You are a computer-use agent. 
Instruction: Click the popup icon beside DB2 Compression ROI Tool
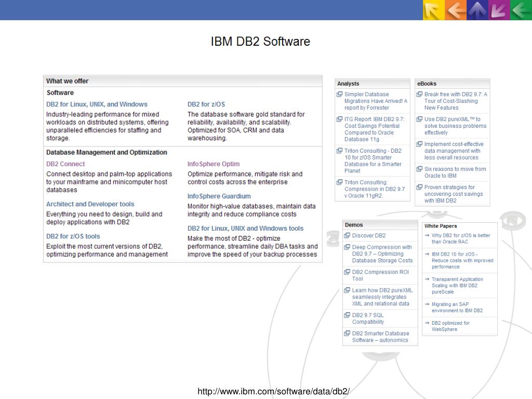point(347,272)
